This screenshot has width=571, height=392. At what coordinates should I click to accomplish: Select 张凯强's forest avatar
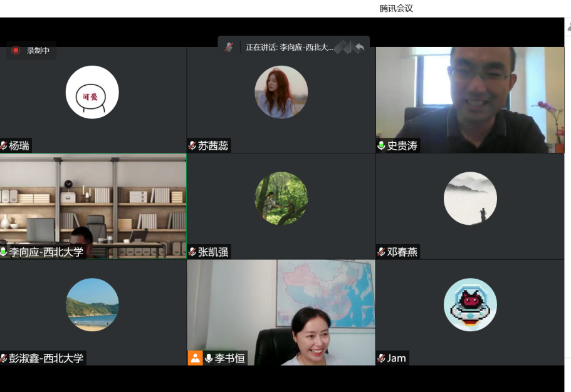(x=281, y=199)
